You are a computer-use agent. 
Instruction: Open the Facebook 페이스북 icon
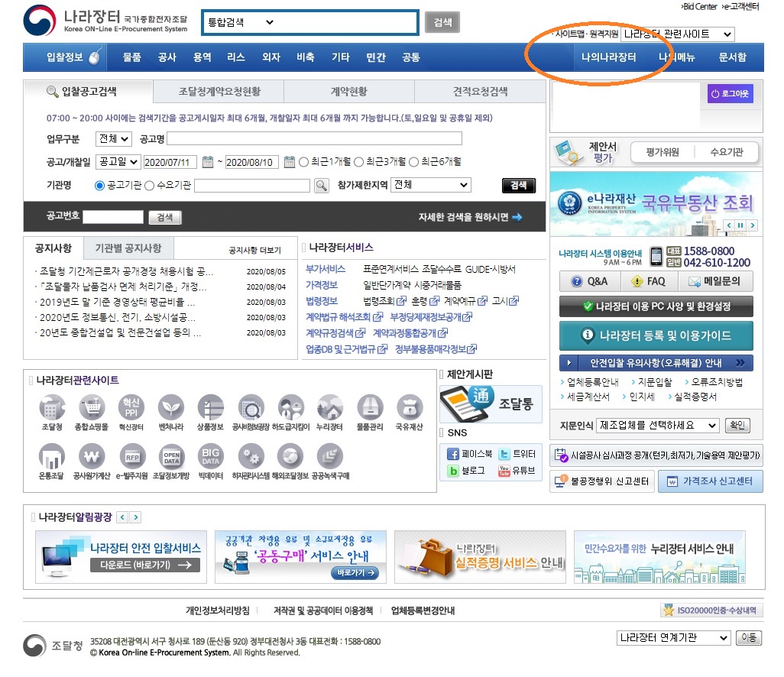[452, 454]
